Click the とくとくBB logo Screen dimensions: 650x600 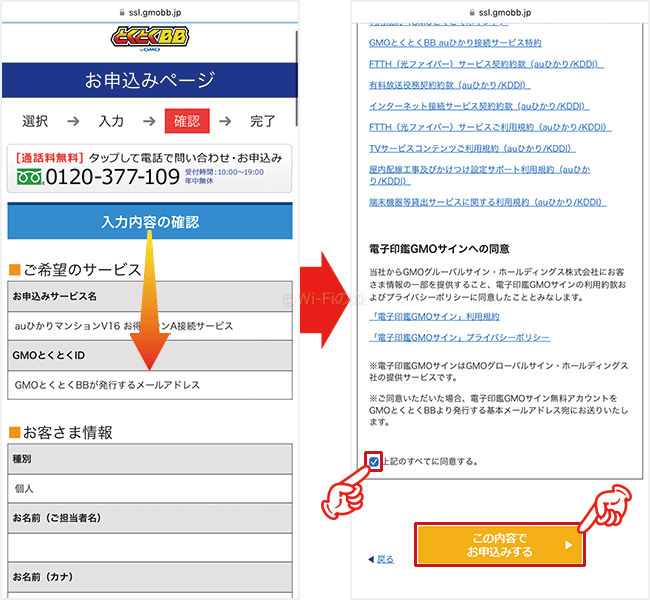[x=150, y=38]
